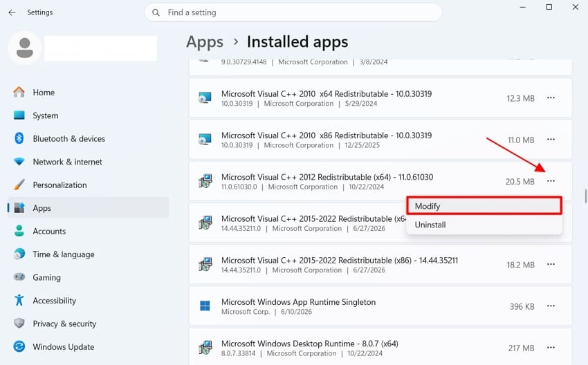Click the user profile avatar icon
This screenshot has height=365, width=588.
(x=25, y=48)
